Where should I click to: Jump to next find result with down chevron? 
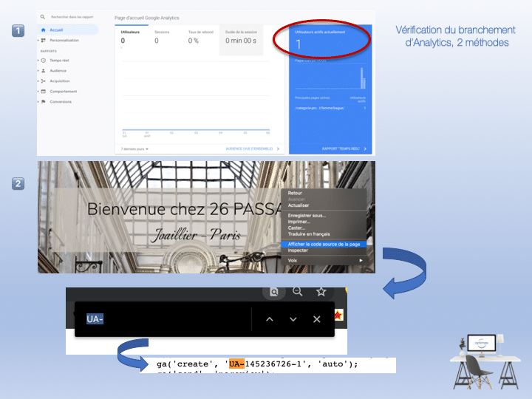point(293,319)
